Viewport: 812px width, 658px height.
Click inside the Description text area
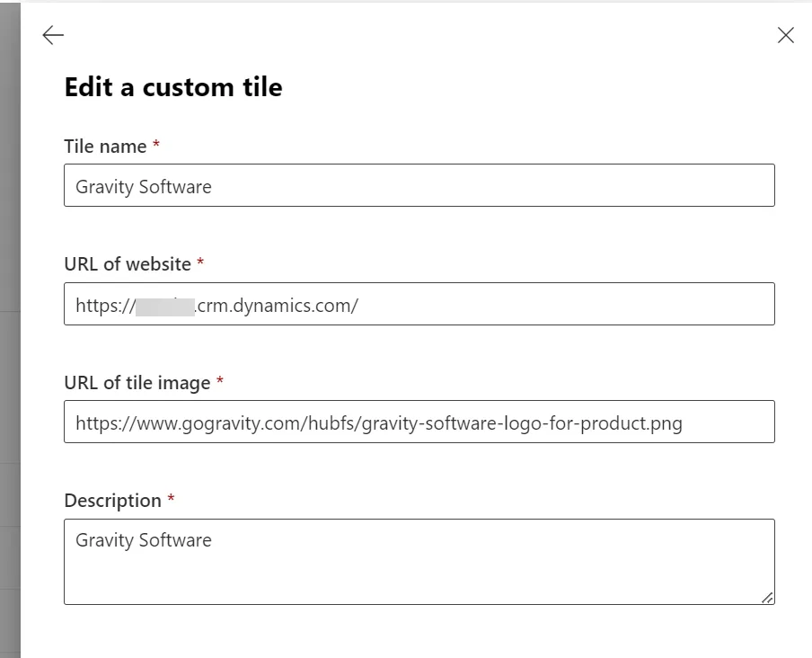point(419,562)
